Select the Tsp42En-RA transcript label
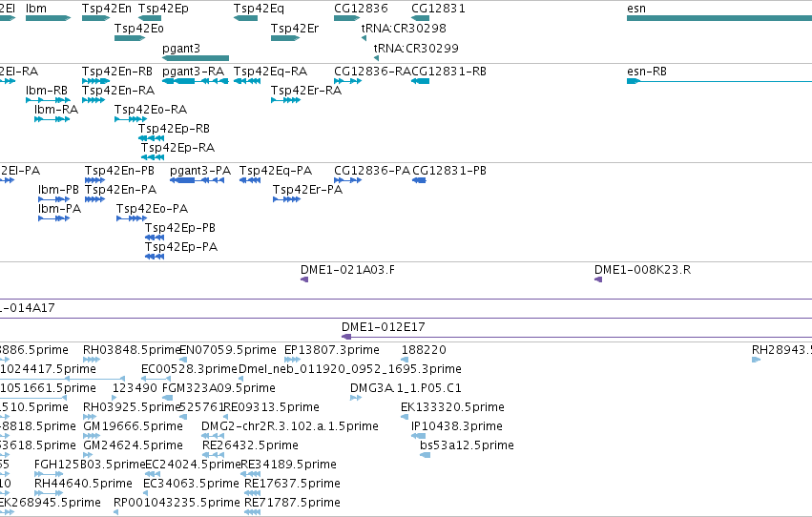812x517 pixels. (118, 90)
